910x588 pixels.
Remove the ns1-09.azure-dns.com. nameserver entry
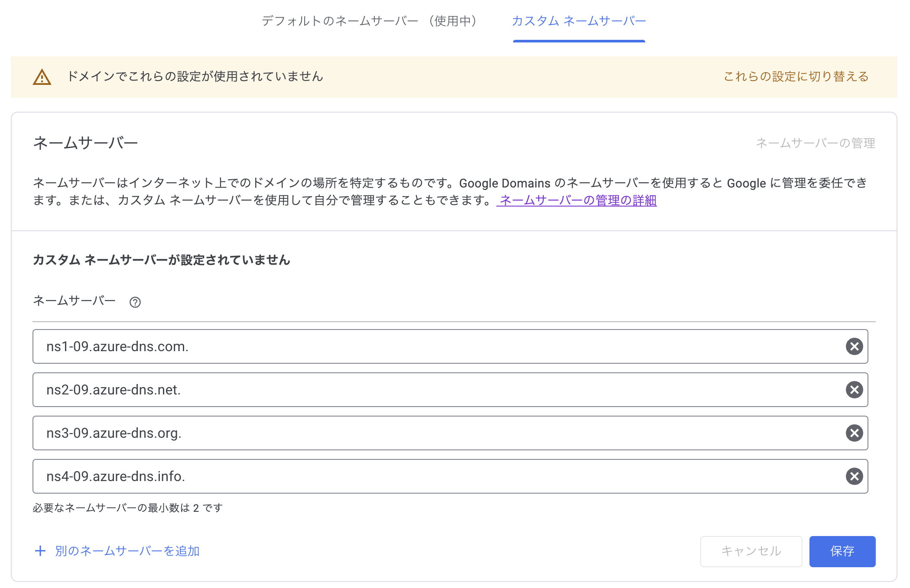coord(854,346)
